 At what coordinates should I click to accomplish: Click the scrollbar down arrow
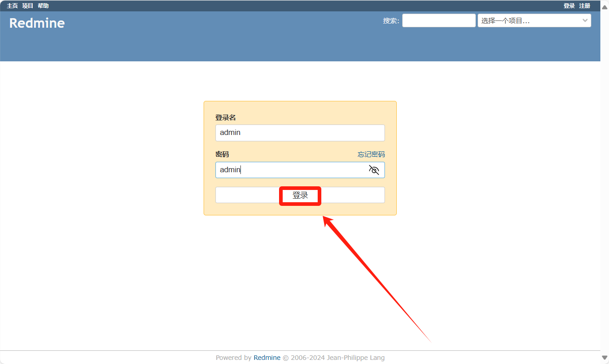point(604,358)
